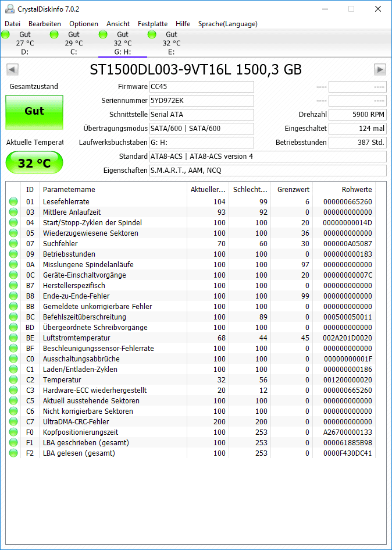Image resolution: width=392 pixels, height=550 pixels.
Task: Click raw value 000500050011
Action: [347, 317]
